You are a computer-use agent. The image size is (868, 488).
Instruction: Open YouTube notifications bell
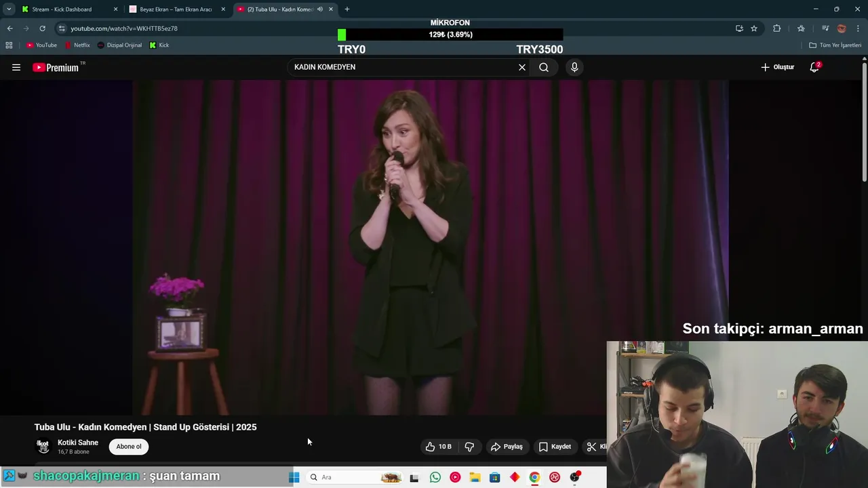[x=814, y=67]
